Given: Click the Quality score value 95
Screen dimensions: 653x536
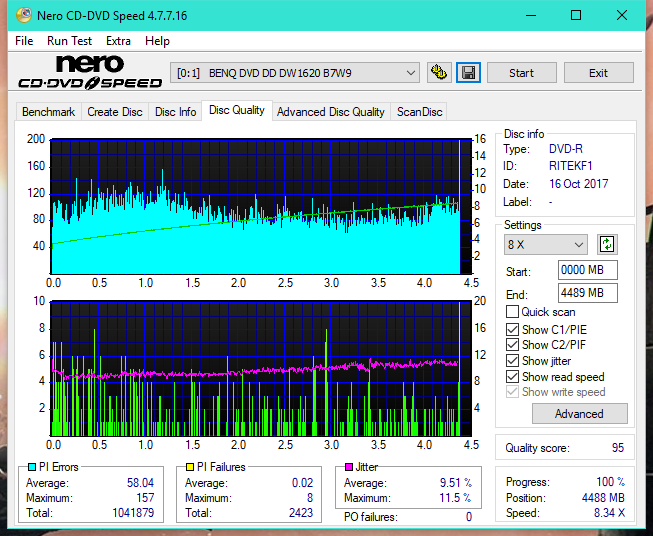Looking at the screenshot, I should (618, 448).
